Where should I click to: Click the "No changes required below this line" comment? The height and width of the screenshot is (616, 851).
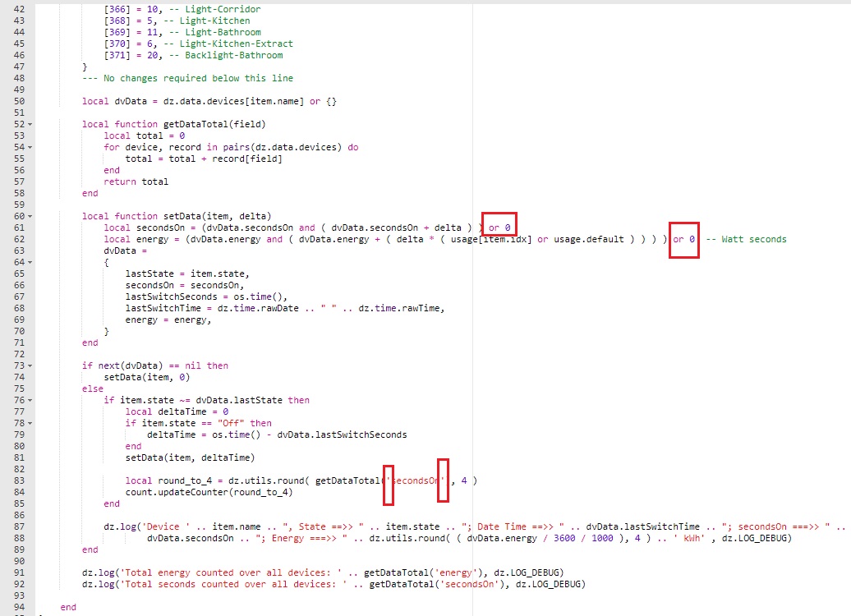188,78
